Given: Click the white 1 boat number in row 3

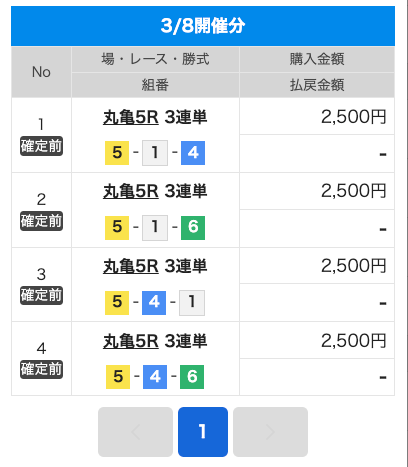Looking at the screenshot, I should pyautogui.click(x=192, y=303).
